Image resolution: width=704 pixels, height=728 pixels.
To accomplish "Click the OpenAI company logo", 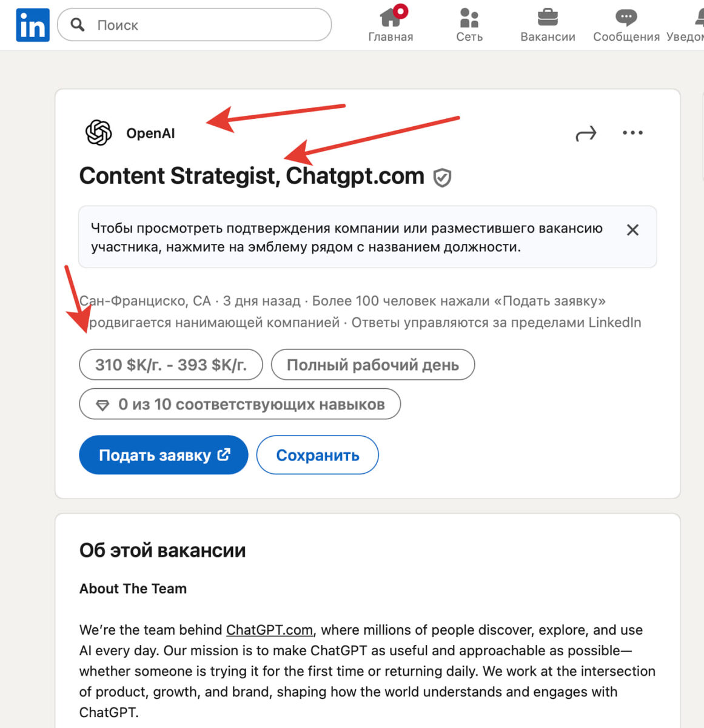I will [98, 133].
